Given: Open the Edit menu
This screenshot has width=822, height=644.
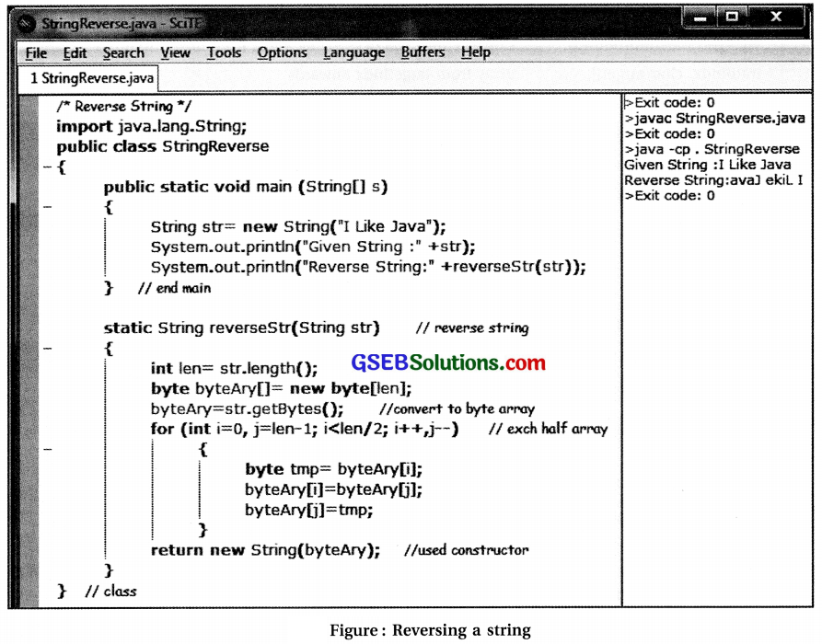Looking at the screenshot, I should pyautogui.click(x=74, y=52).
